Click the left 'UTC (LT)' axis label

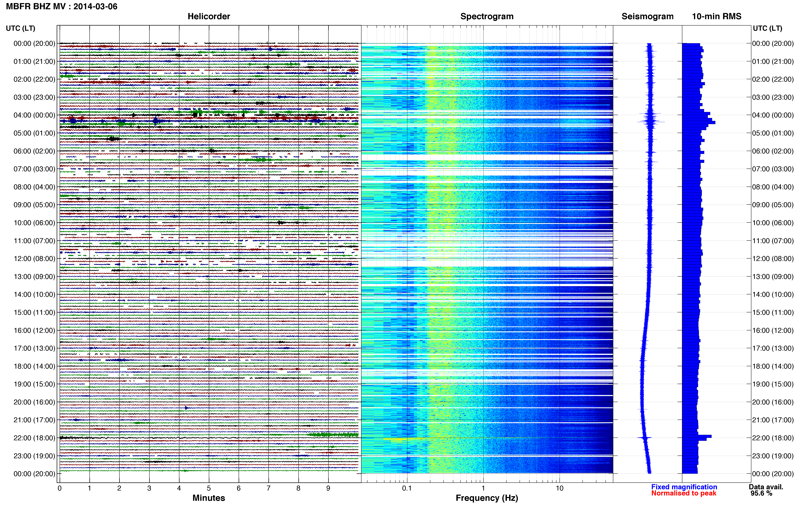point(21,28)
